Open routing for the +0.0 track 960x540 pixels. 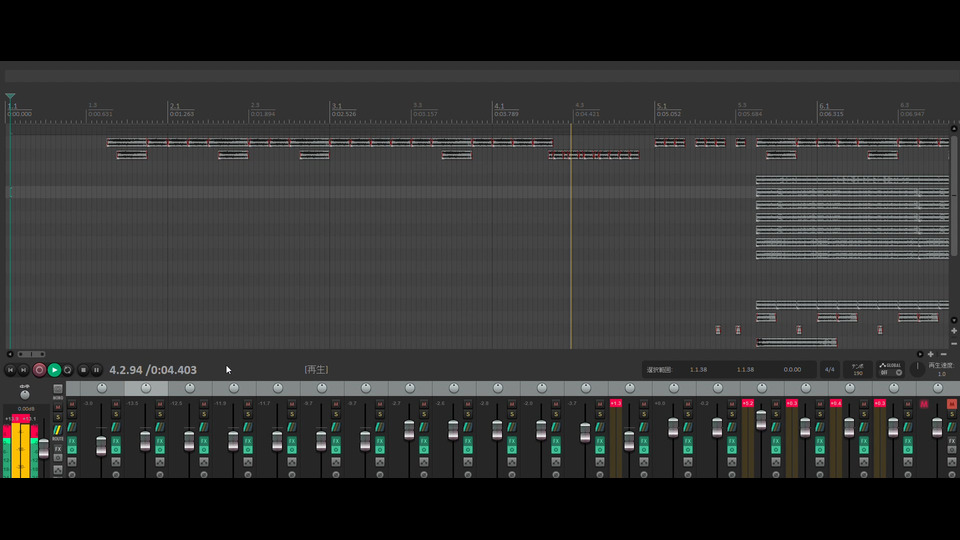(688, 427)
